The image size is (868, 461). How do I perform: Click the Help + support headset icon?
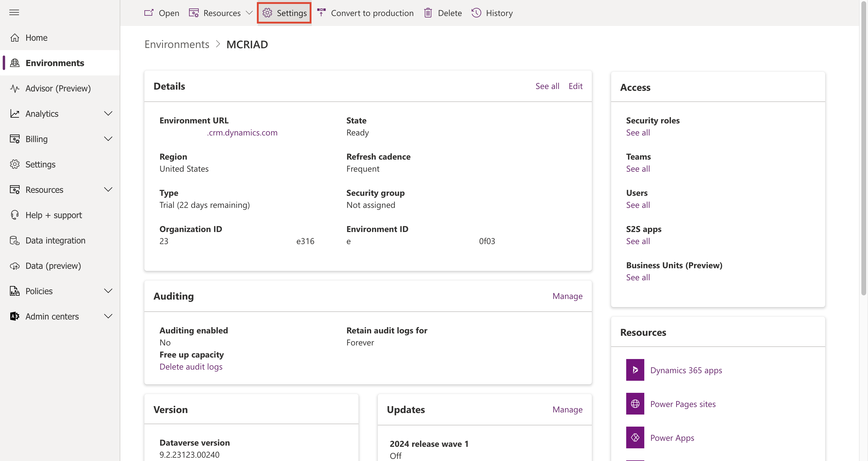[14, 215]
